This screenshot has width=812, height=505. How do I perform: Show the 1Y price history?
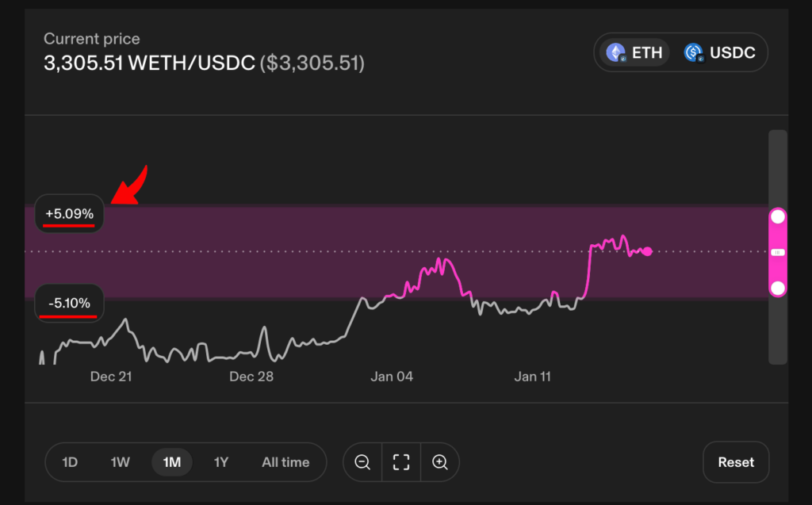tap(221, 462)
